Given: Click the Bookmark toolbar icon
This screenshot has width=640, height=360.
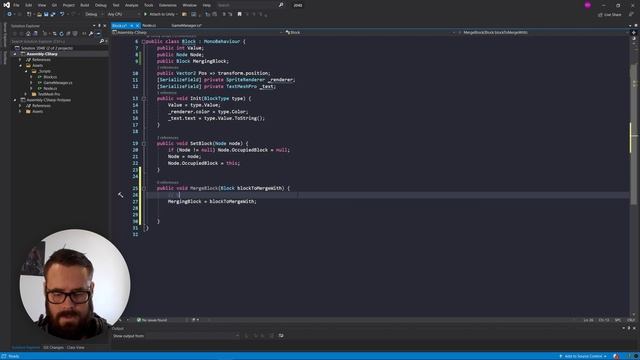Looking at the screenshot, I should click(x=240, y=14).
